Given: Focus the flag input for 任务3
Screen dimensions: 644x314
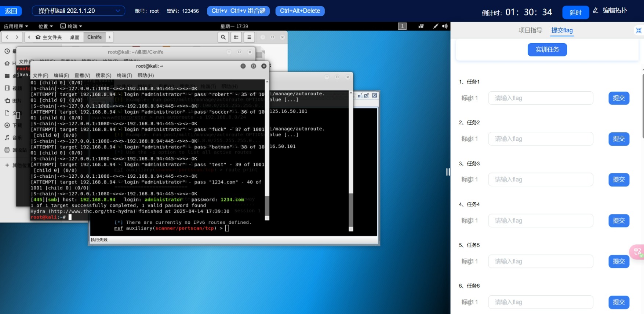Looking at the screenshot, I should (x=541, y=180).
